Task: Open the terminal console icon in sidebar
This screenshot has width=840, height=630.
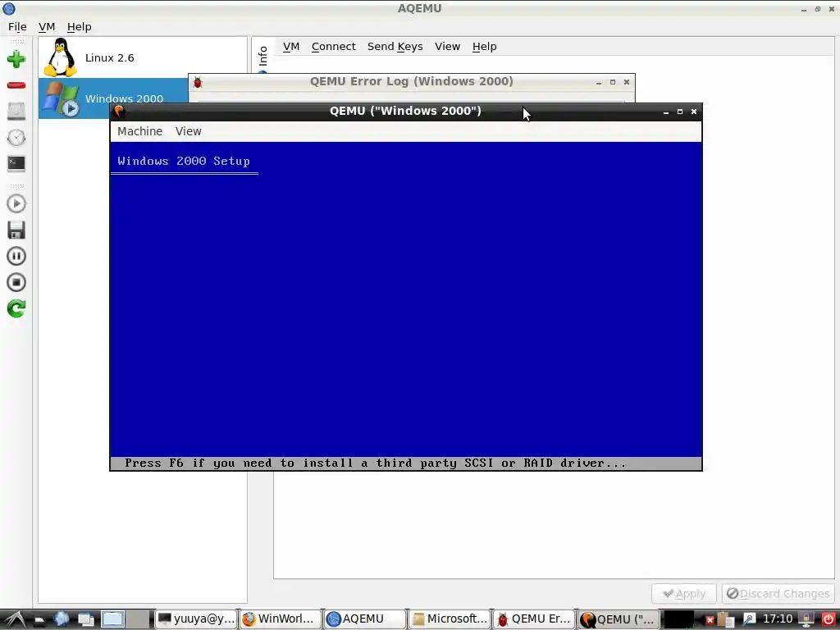Action: point(16,163)
